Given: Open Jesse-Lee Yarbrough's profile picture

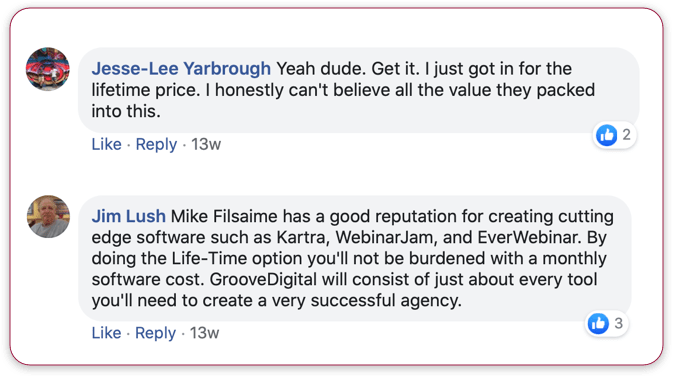Looking at the screenshot, I should (x=48, y=69).
